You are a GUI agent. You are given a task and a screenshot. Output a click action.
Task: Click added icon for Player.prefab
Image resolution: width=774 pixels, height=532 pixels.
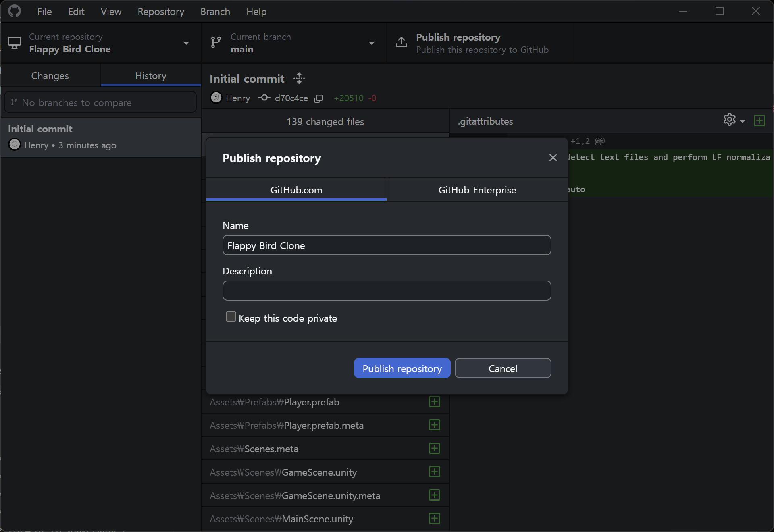[435, 402]
